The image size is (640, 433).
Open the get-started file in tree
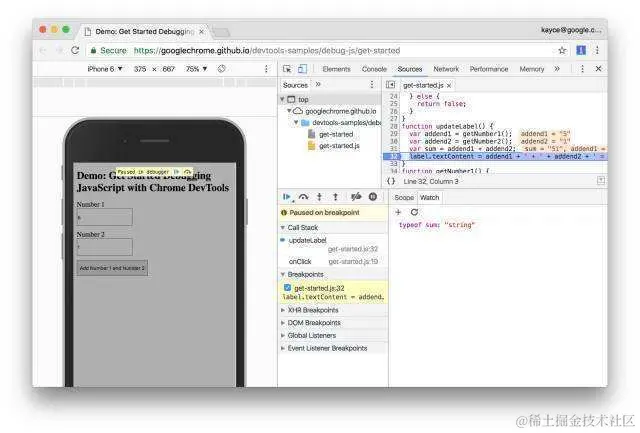point(336,134)
